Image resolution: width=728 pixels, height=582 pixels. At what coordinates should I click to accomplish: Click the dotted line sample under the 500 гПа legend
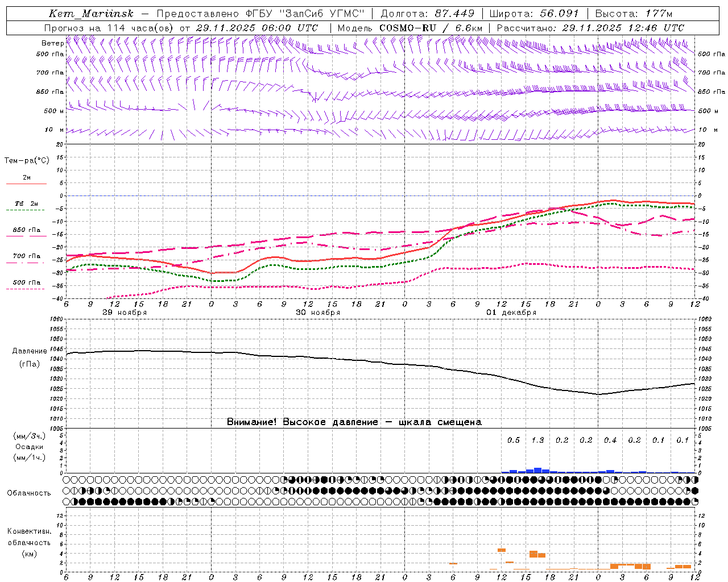coord(26,289)
